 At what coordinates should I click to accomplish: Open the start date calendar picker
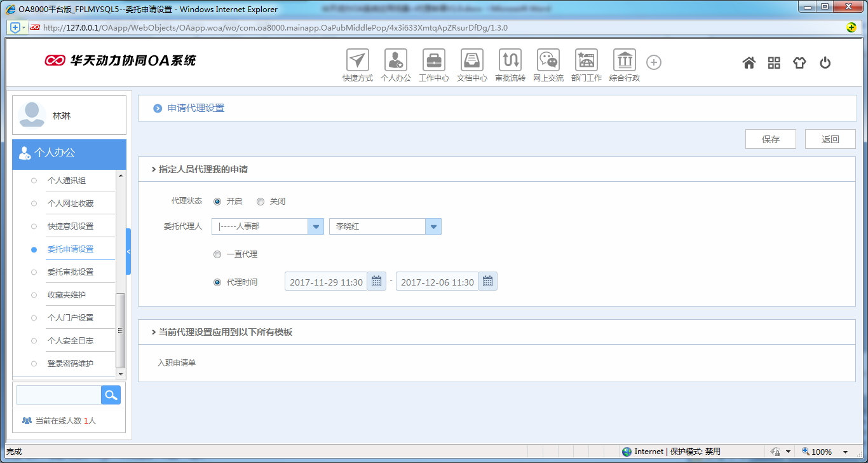[x=376, y=282]
